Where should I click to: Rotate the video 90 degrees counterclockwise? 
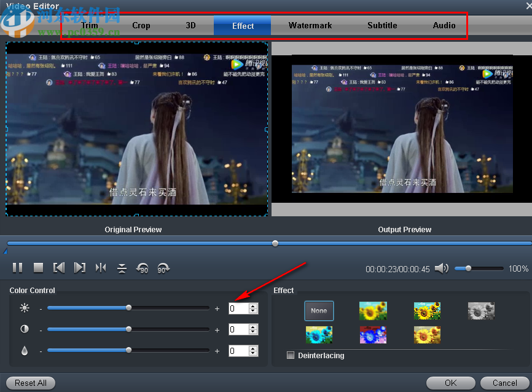[142, 268]
